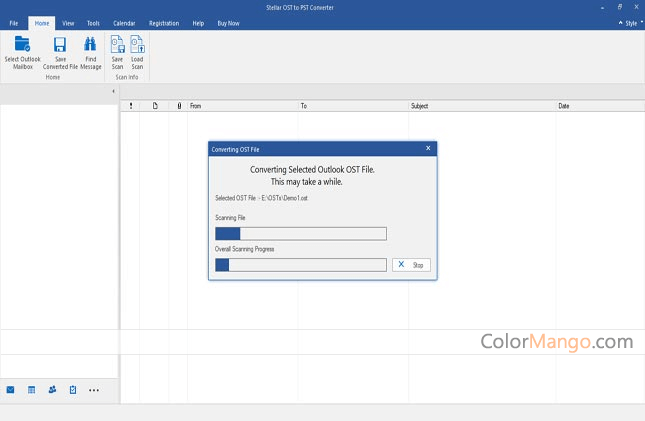Sort messages by Date column
645x421 pixels.
tap(600, 106)
